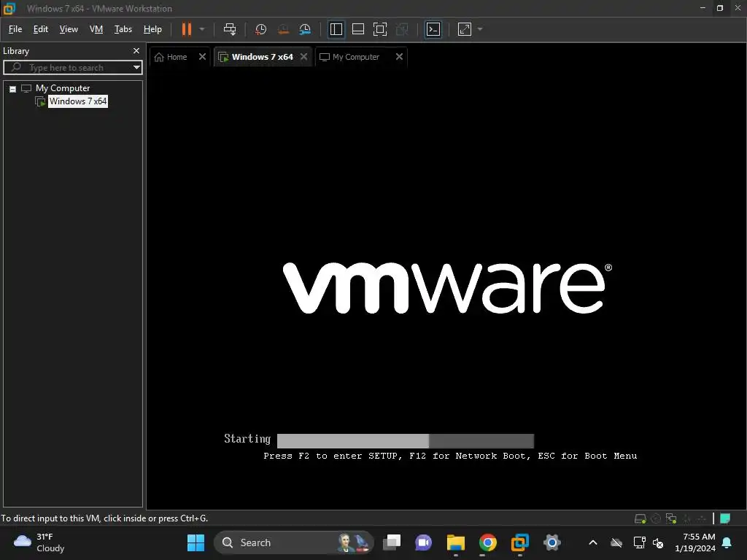Open the Tabs menu

(x=123, y=29)
